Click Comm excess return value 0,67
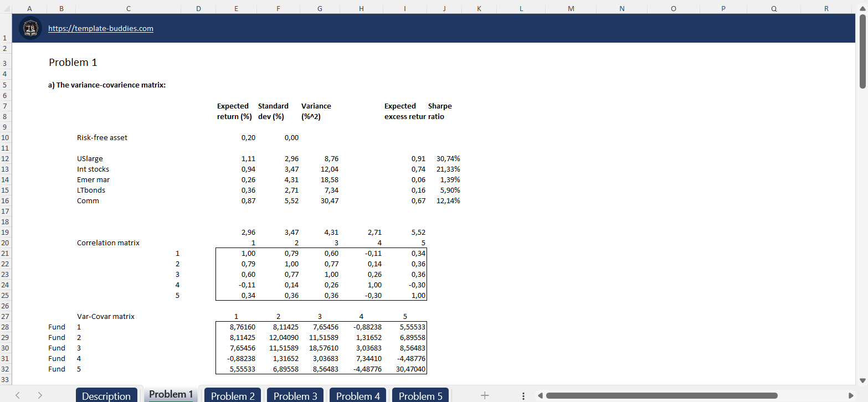The image size is (868, 402). [418, 201]
